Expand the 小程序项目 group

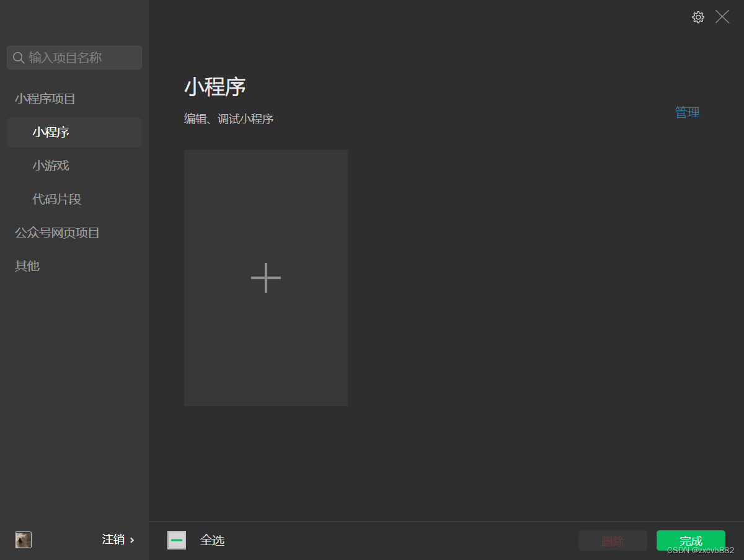click(45, 98)
